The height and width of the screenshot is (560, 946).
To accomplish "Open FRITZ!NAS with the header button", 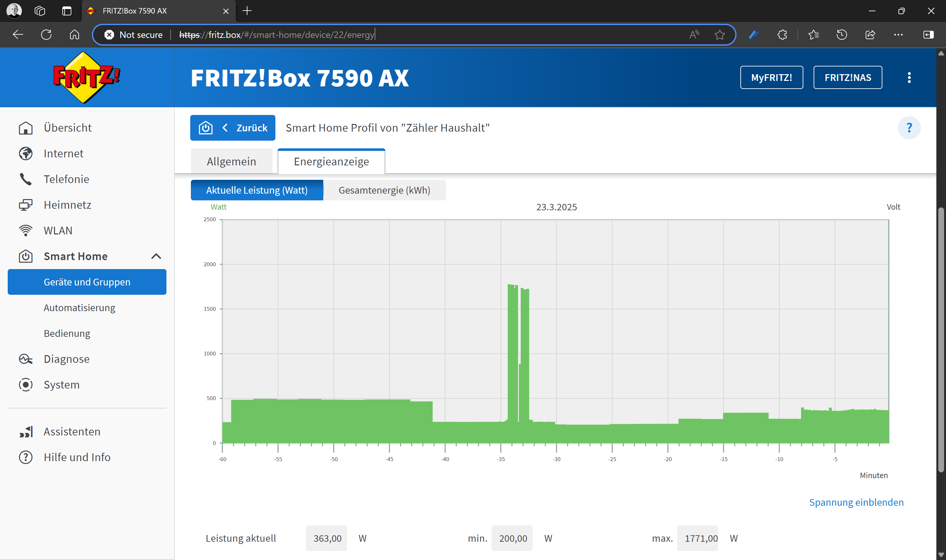I will (848, 77).
